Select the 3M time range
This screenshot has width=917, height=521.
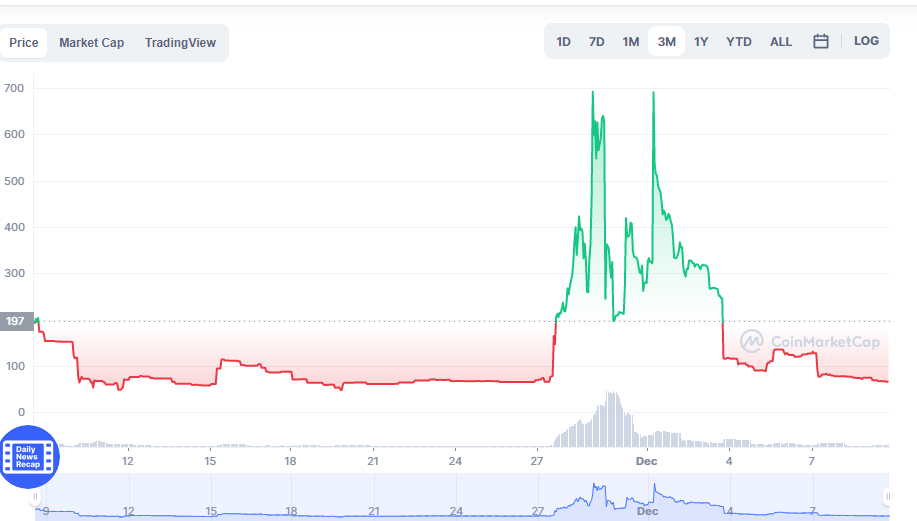(667, 42)
